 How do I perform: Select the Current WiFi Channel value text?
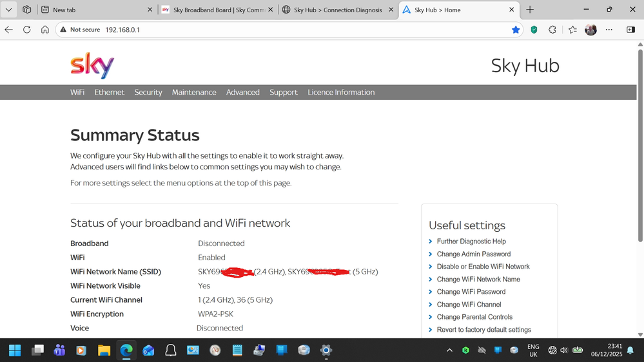[x=235, y=300]
